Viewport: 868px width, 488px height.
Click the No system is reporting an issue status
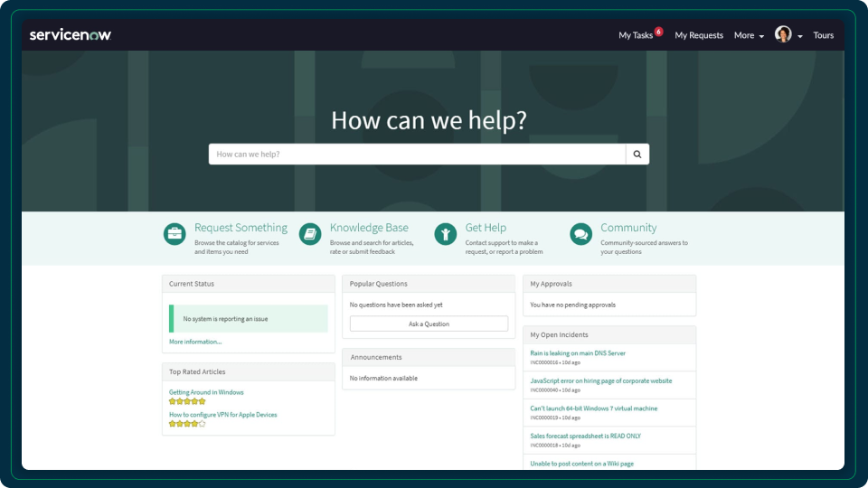[x=249, y=319]
